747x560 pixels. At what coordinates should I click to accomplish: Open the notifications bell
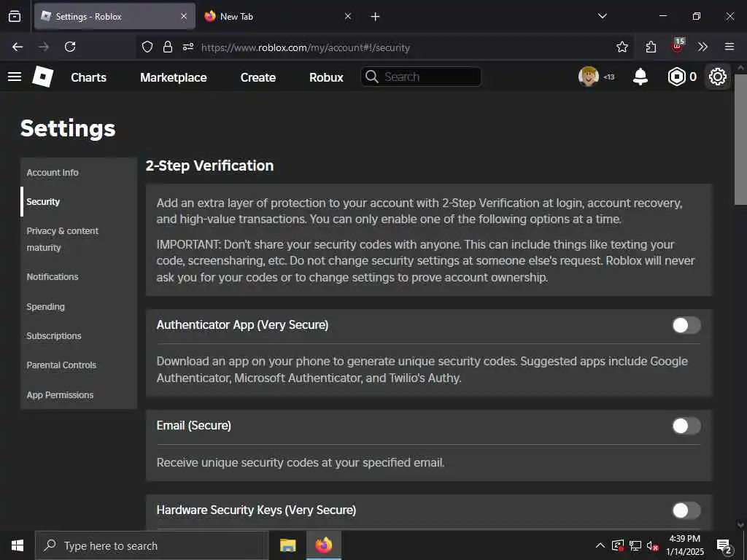[x=640, y=77]
